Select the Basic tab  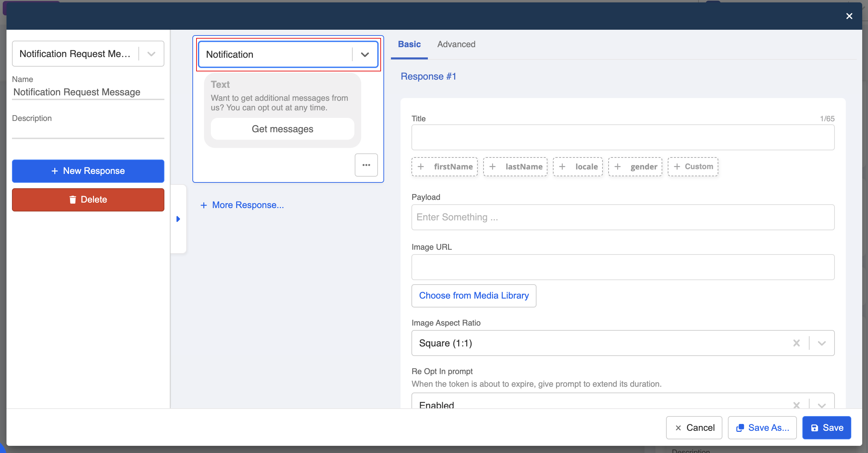click(409, 44)
